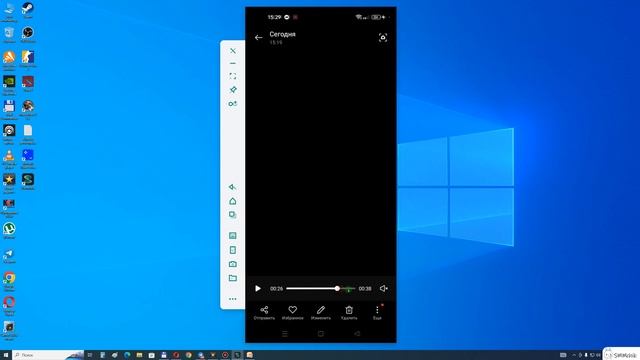
Task: Open Counter-Strike desktop shortcut
Action: (x=28, y=60)
